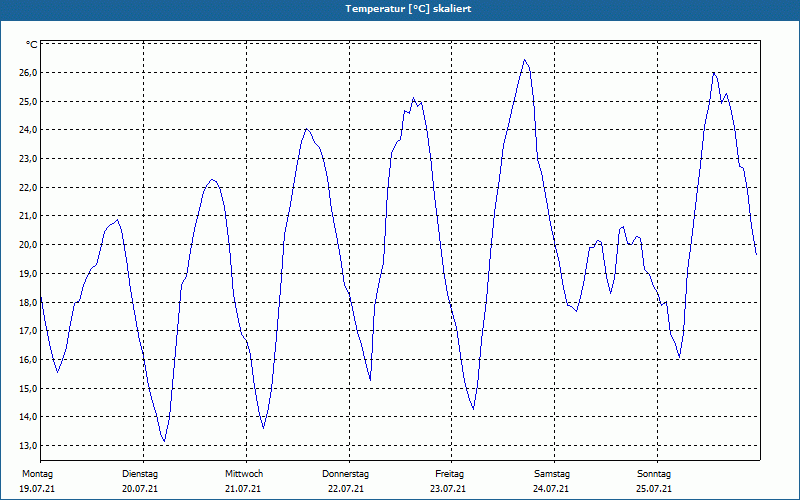
Task: Click the 'Donnerstag' day label
Action: (345, 474)
